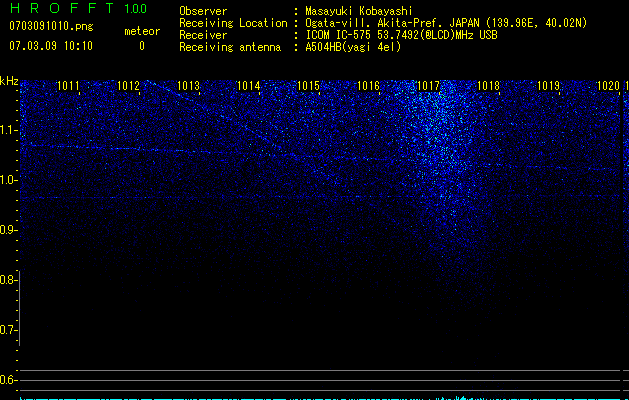Click the Receiving Location field label
The height and width of the screenshot is (400, 629).
coord(233,23)
